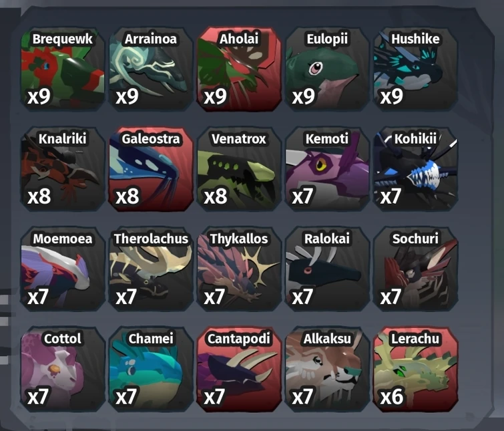Screen dimensions: 504x431
Task: Open the Venatrox creature tile
Action: (239, 169)
